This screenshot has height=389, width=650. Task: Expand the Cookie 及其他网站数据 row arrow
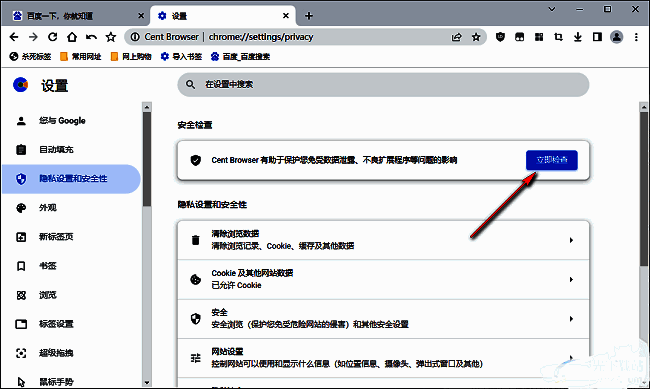click(x=571, y=280)
